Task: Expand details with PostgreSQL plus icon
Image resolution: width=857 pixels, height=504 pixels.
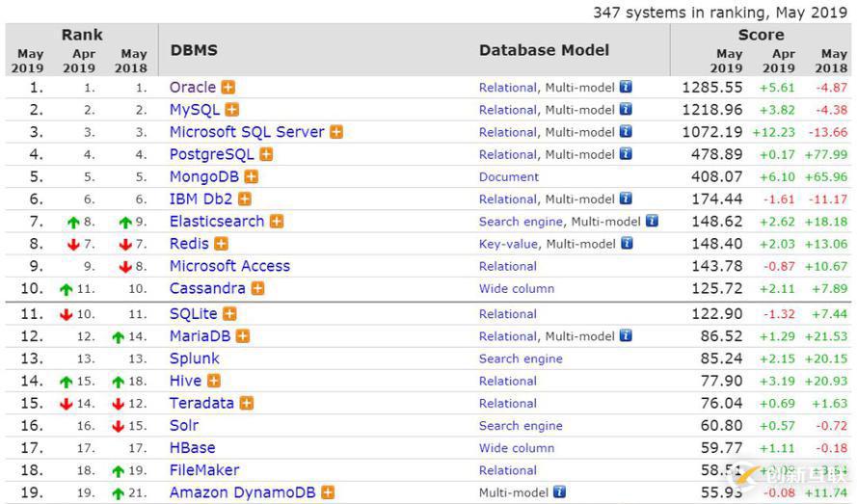Action: pyautogui.click(x=266, y=154)
